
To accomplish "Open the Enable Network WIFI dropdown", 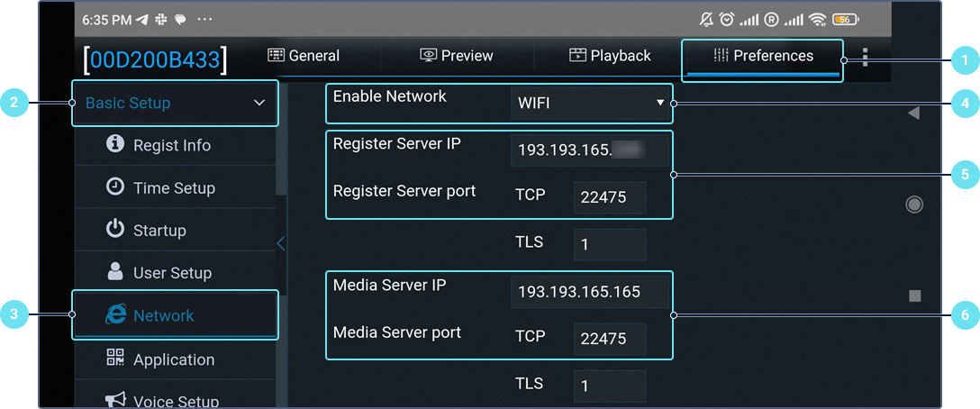I will 591,103.
